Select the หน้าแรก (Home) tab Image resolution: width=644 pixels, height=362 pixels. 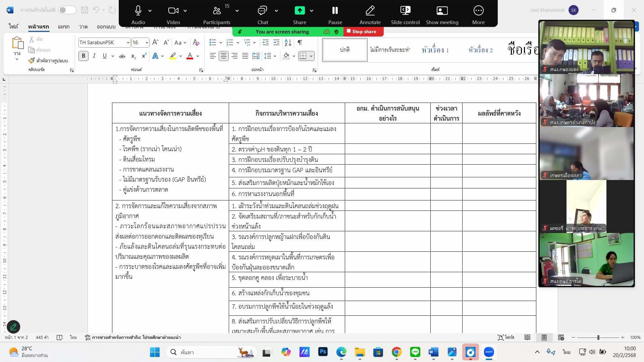[39, 26]
